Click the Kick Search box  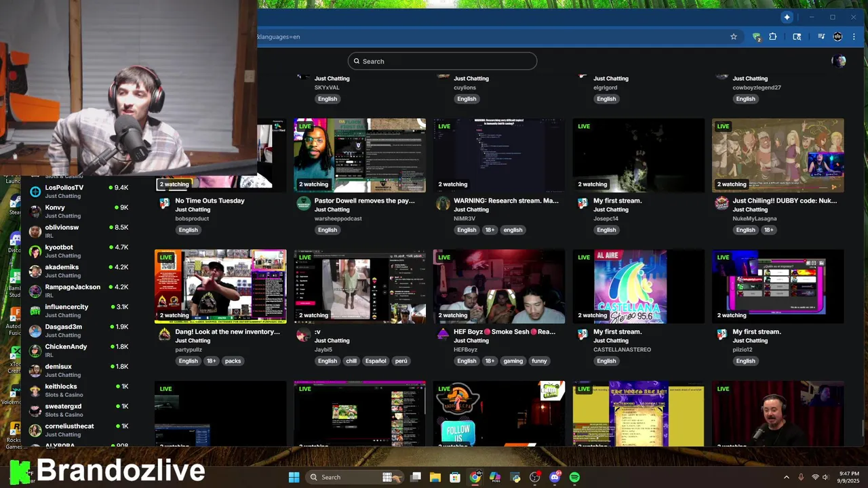click(442, 61)
